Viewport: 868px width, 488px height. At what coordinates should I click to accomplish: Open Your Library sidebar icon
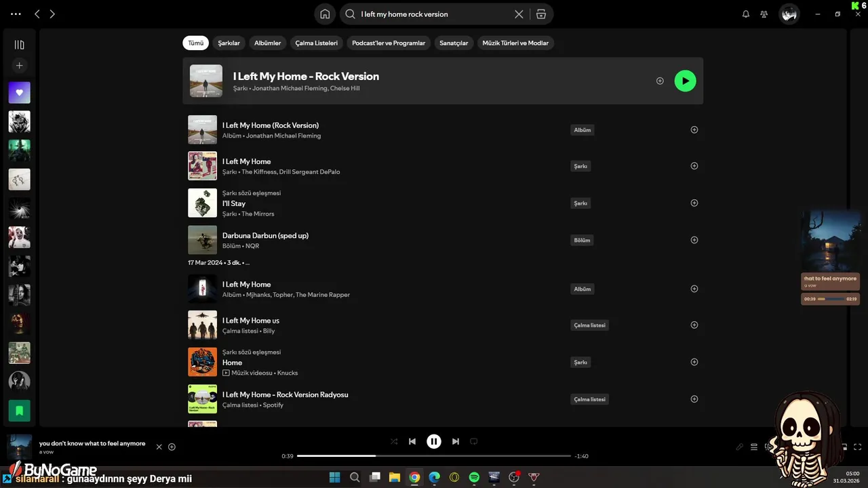point(19,45)
